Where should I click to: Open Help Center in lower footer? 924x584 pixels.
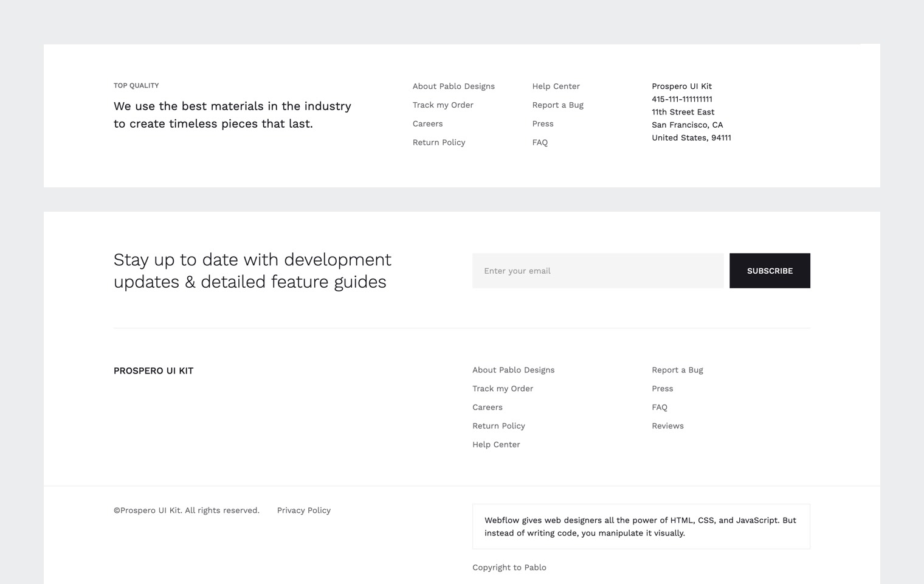pyautogui.click(x=496, y=445)
